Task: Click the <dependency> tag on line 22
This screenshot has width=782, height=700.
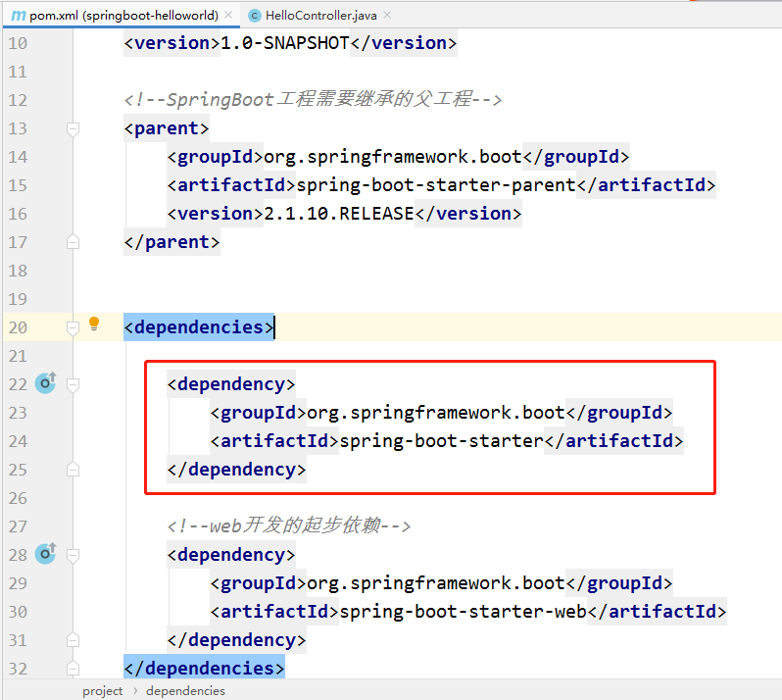Action: point(231,384)
